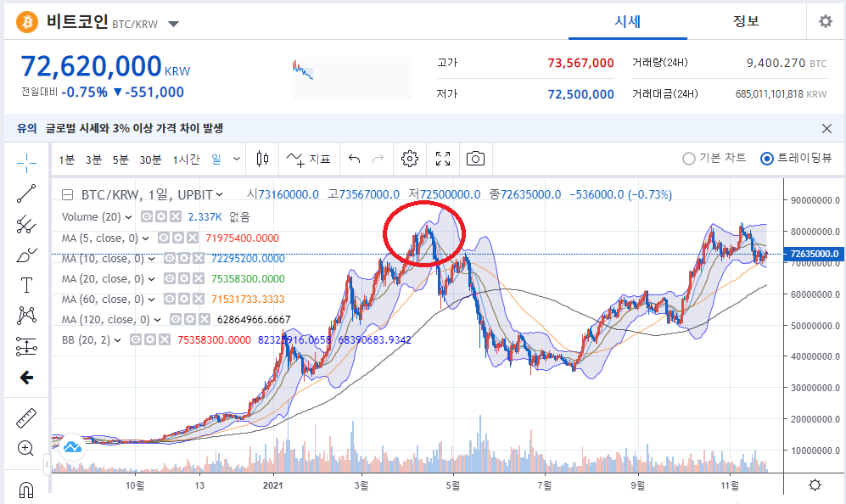The width and height of the screenshot is (846, 504).
Task: Select the XABCD pattern tool
Action: (x=26, y=316)
